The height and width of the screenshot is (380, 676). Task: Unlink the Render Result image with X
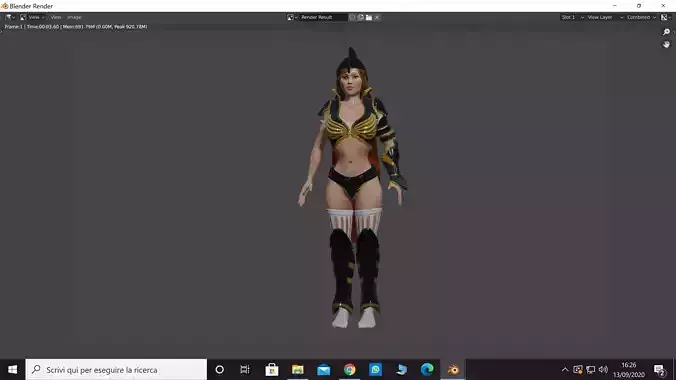point(377,17)
